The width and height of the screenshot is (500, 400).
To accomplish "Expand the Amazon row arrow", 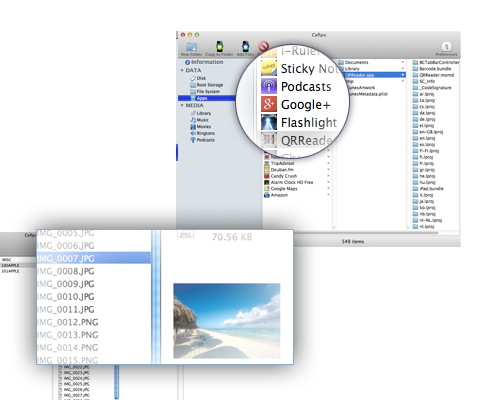I will coord(328,195).
